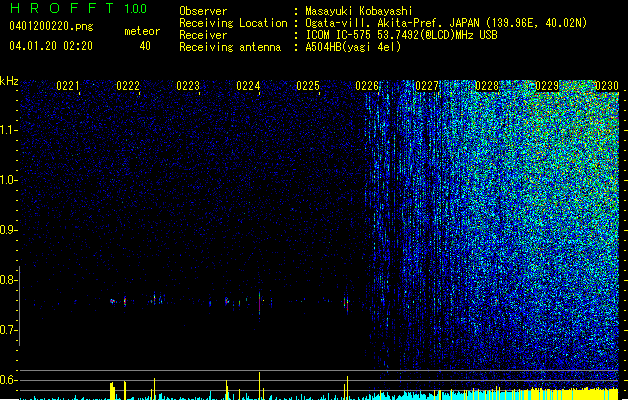Click the 'Receiving antenna' field label

coord(230,47)
